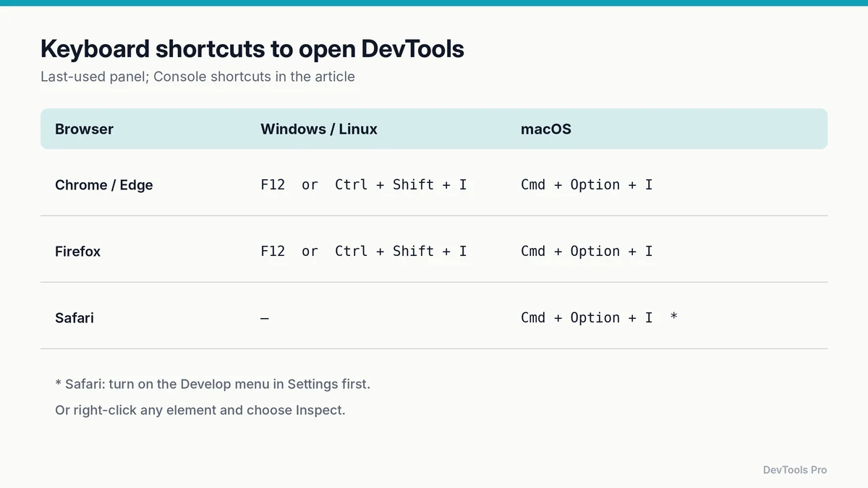Click the 'Browser' column header
Image resolution: width=868 pixels, height=488 pixels.
tap(84, 129)
